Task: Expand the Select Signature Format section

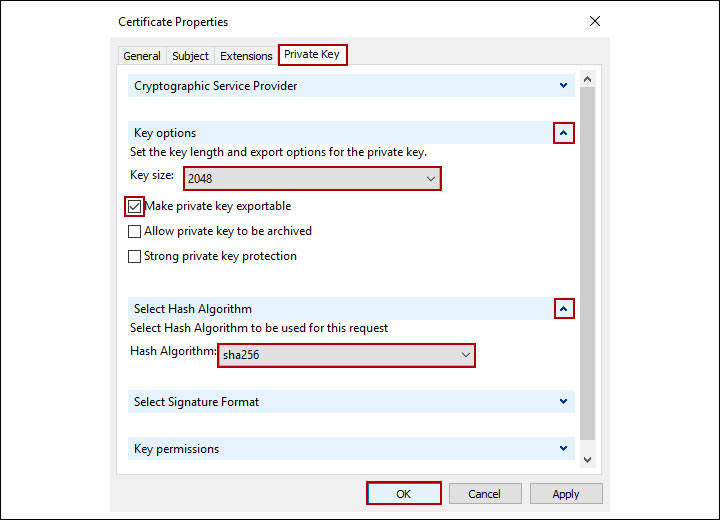Action: (564, 402)
